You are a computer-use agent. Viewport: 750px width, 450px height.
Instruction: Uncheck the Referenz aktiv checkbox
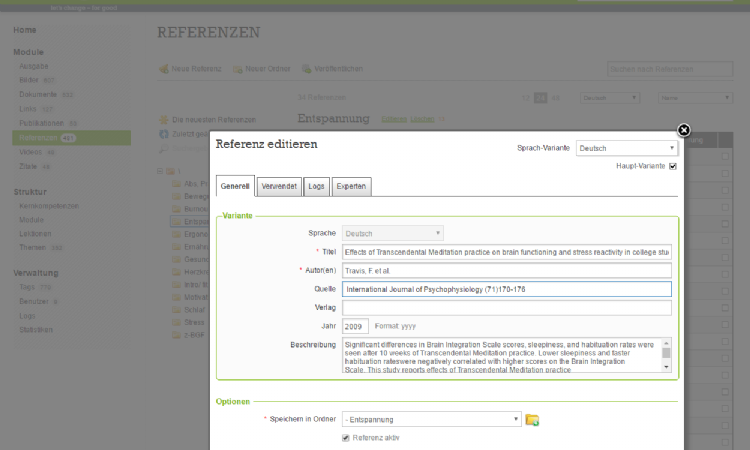[346, 437]
